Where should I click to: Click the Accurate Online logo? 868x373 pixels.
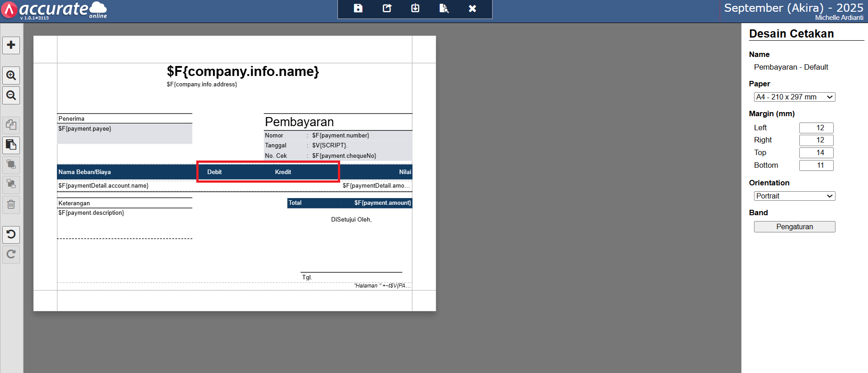click(x=54, y=10)
